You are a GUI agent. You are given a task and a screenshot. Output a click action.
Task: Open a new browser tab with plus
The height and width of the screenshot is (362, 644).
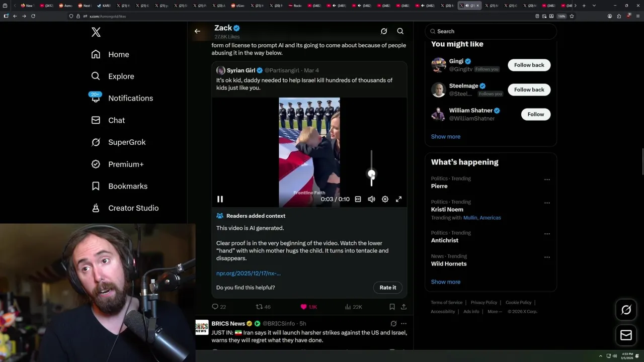pos(584,6)
